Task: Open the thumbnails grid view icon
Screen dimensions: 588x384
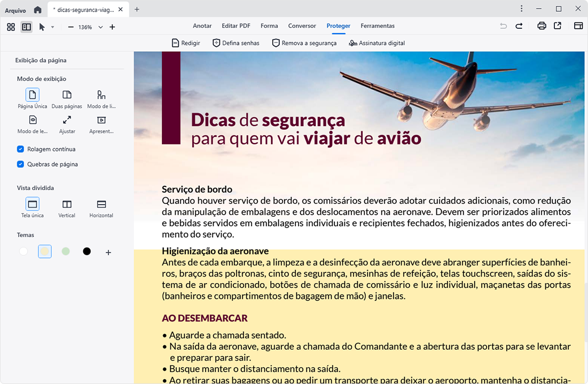Action: point(11,27)
